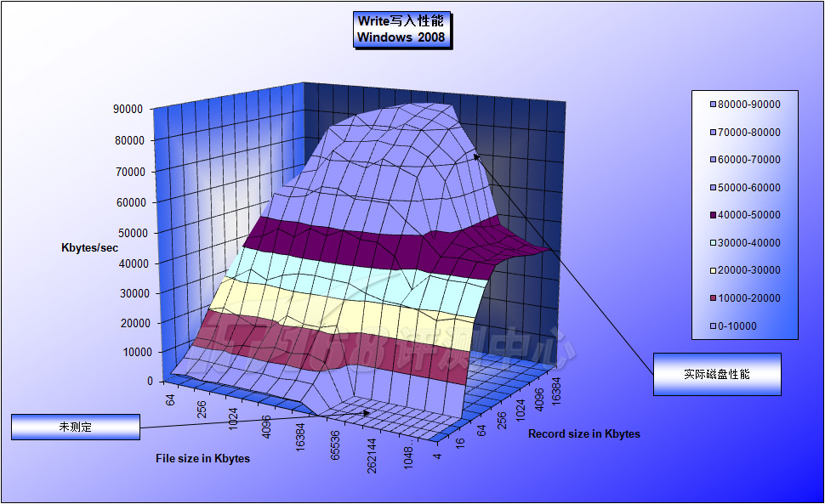
Task: Click the 70000-80000 legend entry text
Action: pyautogui.click(x=748, y=133)
